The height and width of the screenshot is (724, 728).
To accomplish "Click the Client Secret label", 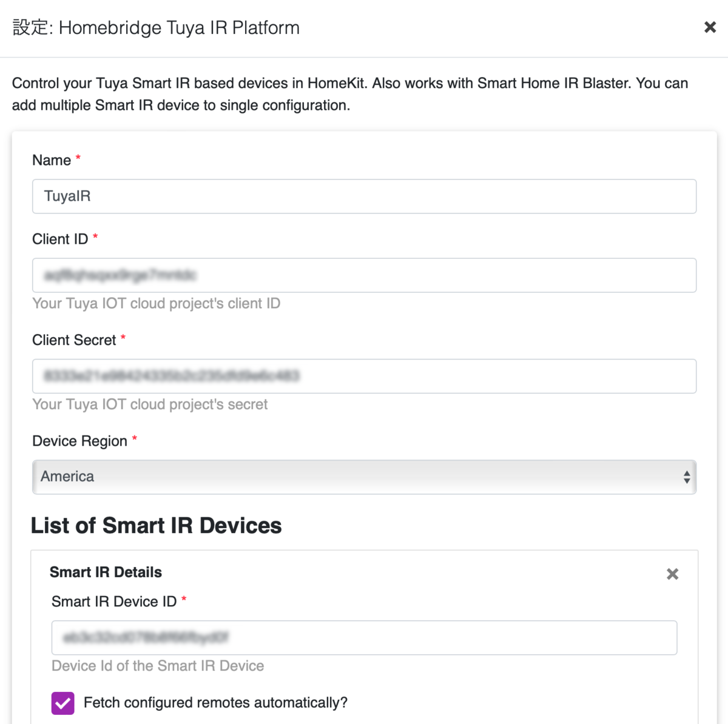I will coord(74,340).
